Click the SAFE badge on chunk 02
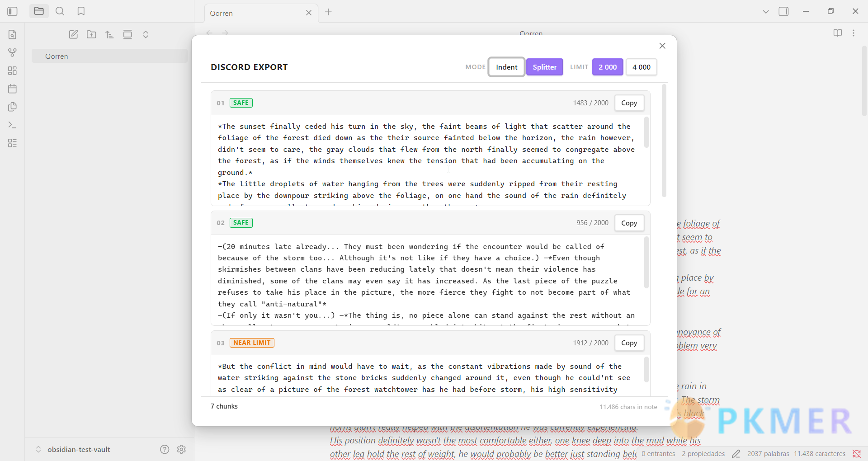Screen dimensions: 868x461 coord(241,222)
